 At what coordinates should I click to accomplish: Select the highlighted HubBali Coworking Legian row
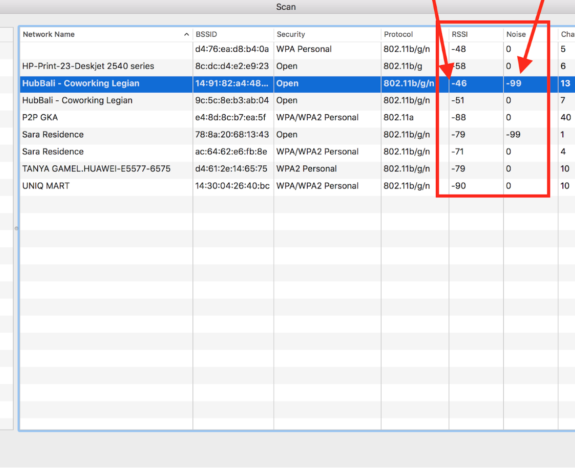coord(297,84)
